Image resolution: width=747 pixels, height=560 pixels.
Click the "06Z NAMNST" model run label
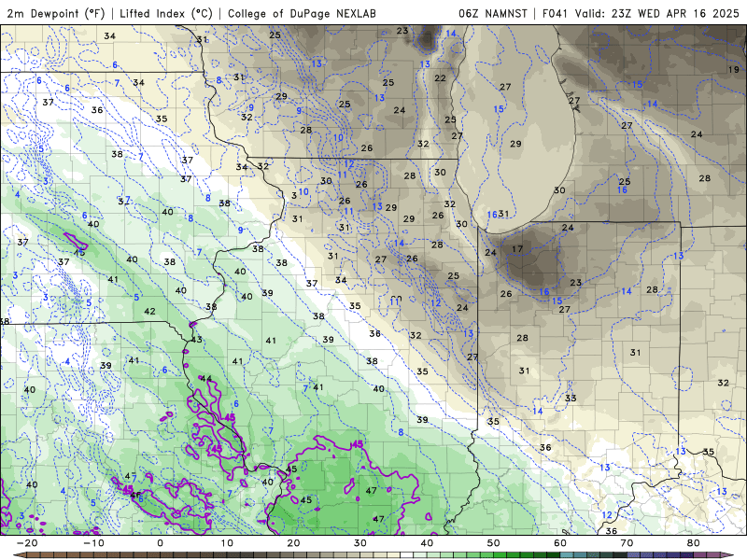tap(493, 13)
